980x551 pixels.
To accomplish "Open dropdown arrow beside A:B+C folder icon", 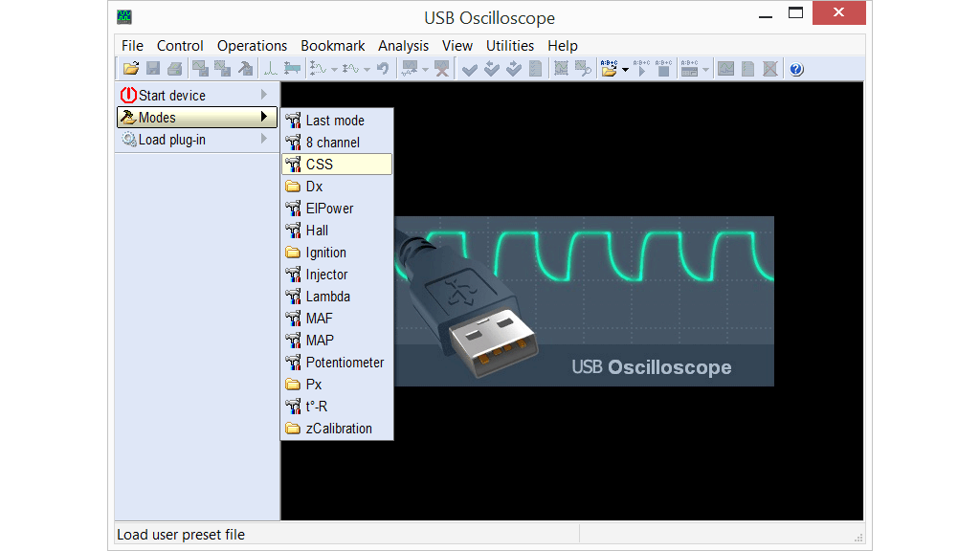I will 625,70.
